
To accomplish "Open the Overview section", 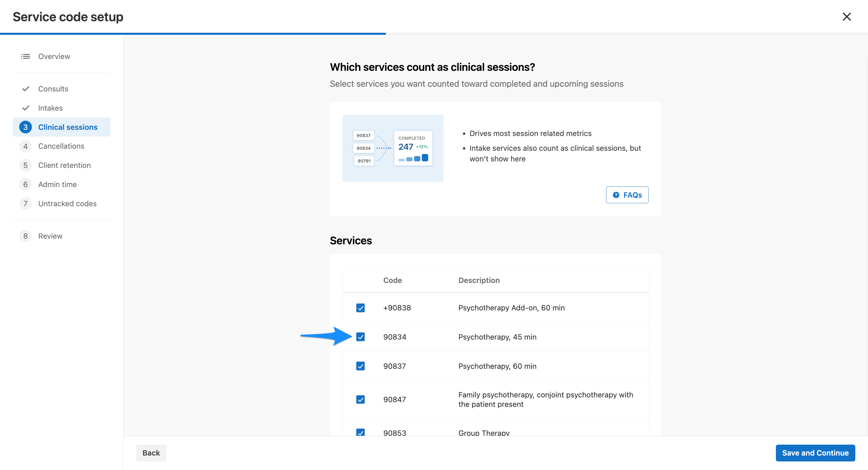I will pyautogui.click(x=61, y=56).
